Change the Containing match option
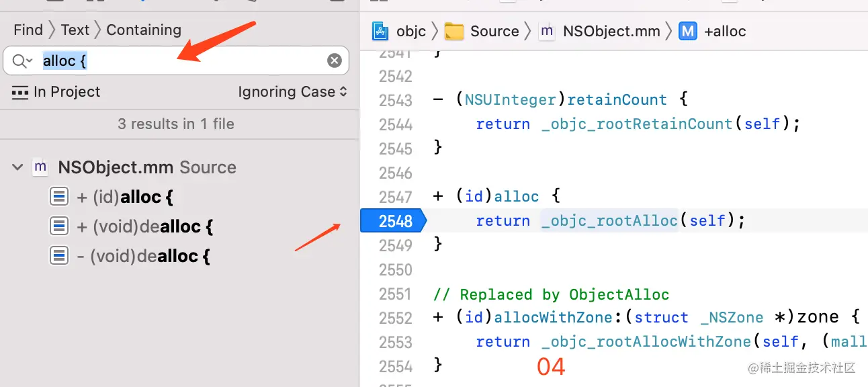The image size is (868, 387). click(x=144, y=30)
